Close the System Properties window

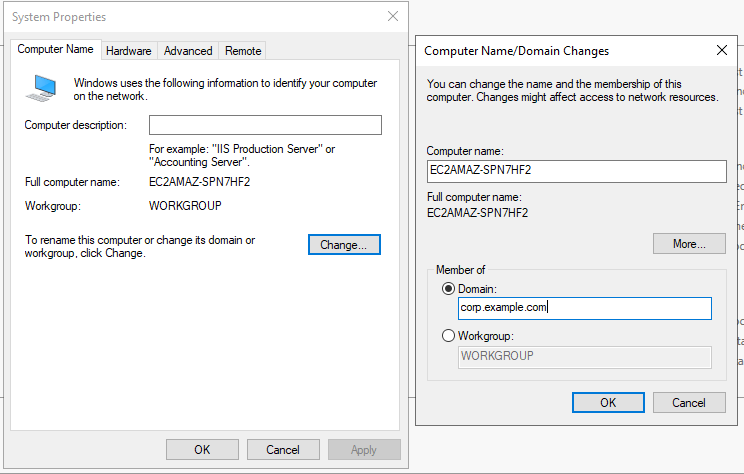click(393, 16)
